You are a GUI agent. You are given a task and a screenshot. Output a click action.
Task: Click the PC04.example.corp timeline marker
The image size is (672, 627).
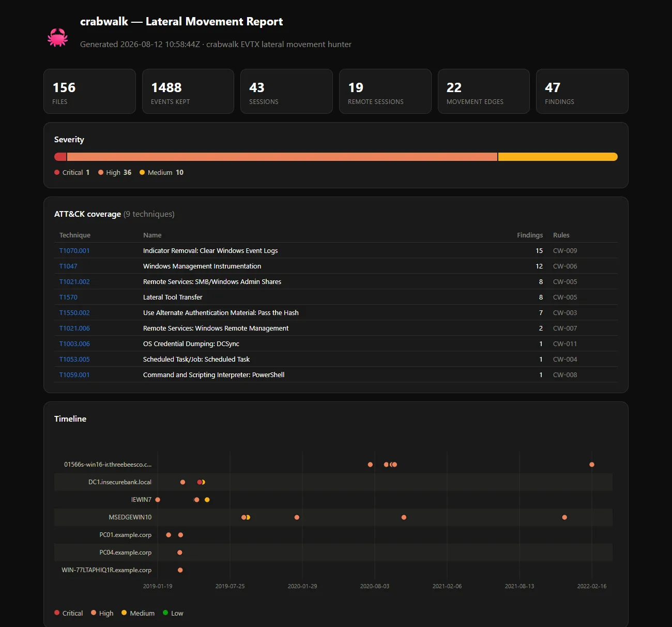(x=180, y=553)
